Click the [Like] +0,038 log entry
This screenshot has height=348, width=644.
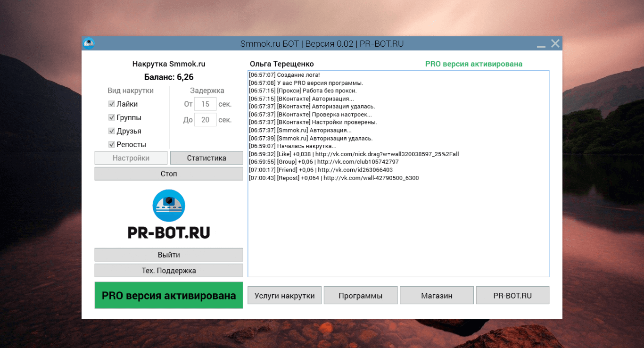coord(354,154)
